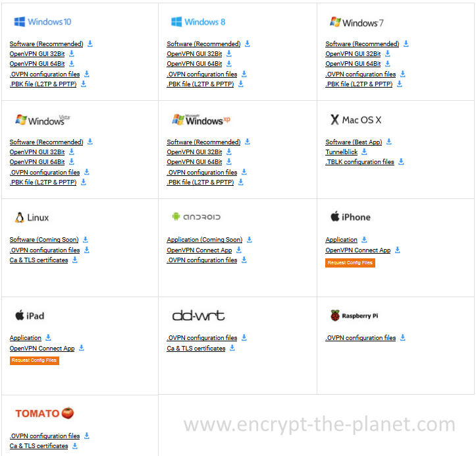Click download icon beside dd-wrt Ca & TLS certificates

tap(232, 348)
